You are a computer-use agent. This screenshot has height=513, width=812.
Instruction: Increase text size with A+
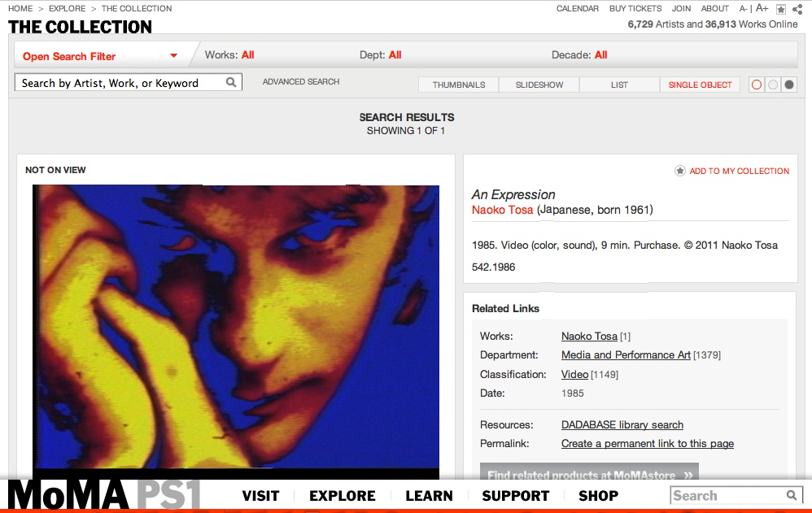pos(762,8)
